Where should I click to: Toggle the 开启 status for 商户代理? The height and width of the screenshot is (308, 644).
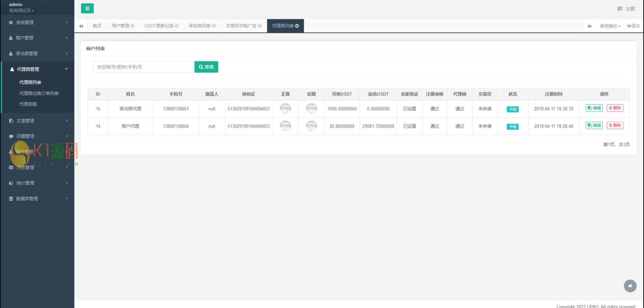(513, 127)
